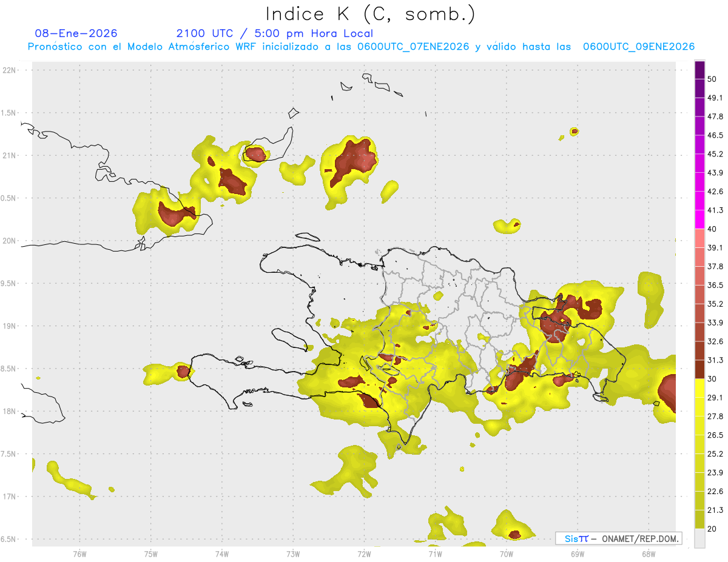728x562 pixels.
Task: Click the '19N' latitude label
Action: click(10, 326)
